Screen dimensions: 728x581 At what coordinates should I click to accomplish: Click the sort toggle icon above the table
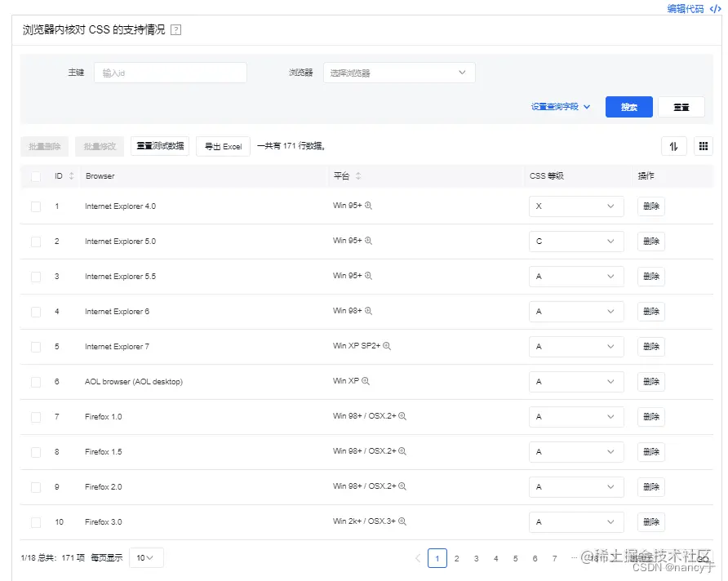click(673, 147)
